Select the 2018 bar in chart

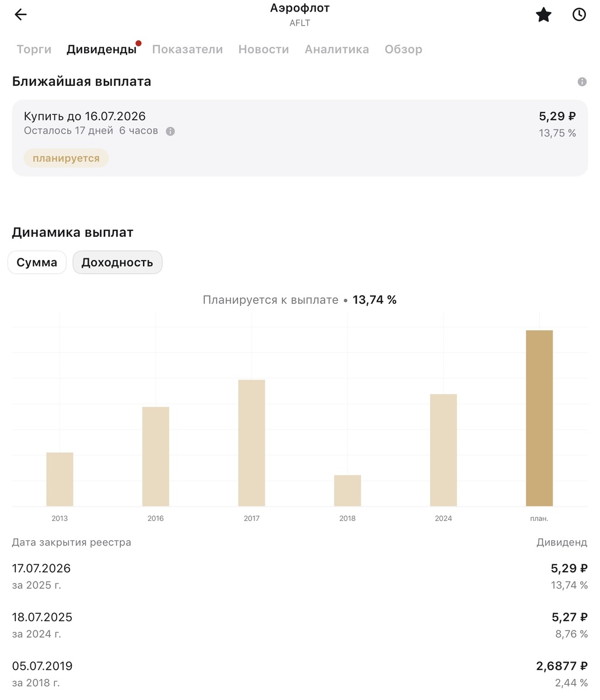point(347,491)
